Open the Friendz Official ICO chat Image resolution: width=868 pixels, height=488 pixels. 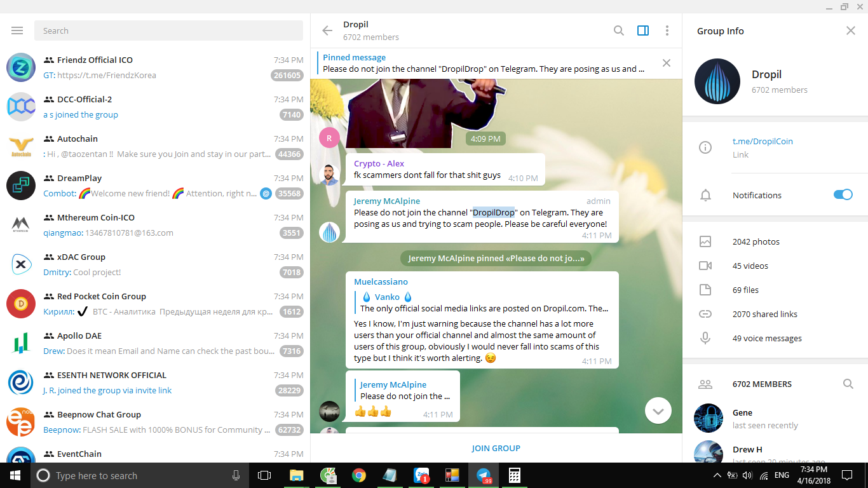pyautogui.click(x=155, y=67)
